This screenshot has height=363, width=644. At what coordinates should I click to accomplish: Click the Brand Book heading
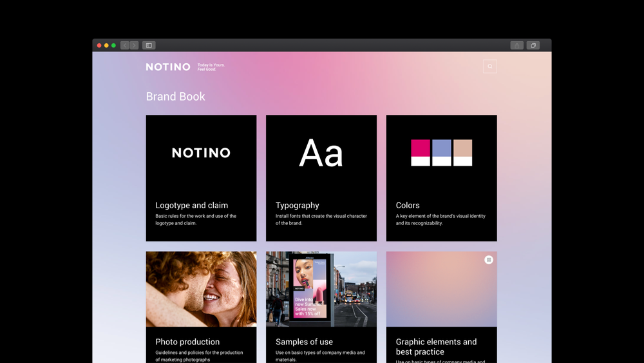click(x=175, y=97)
